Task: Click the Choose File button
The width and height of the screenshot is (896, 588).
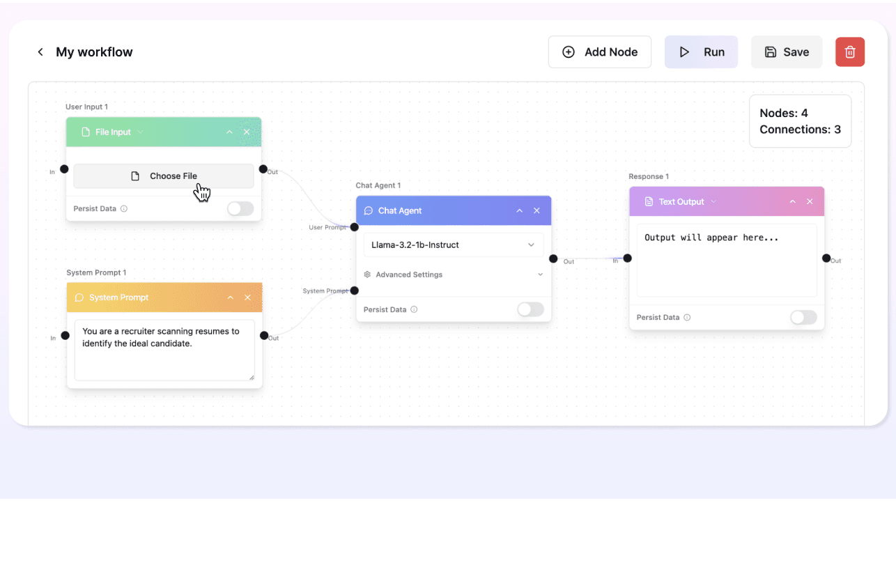Action: 163,176
